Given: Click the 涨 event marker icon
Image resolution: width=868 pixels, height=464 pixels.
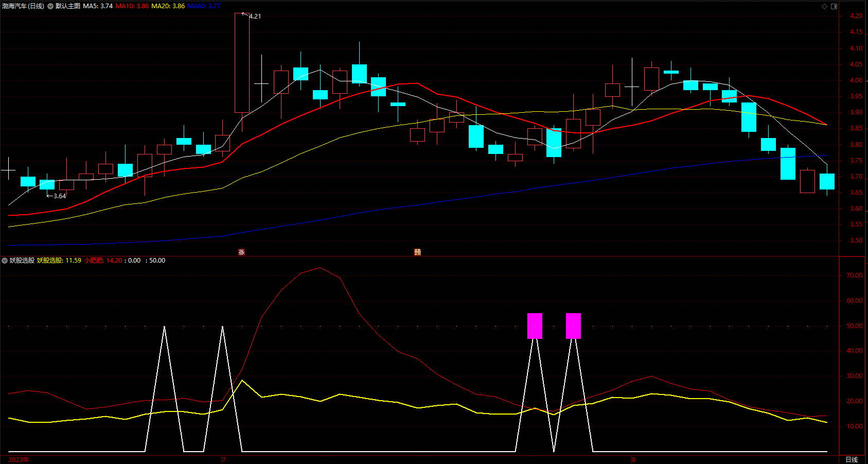Looking at the screenshot, I should (x=242, y=252).
